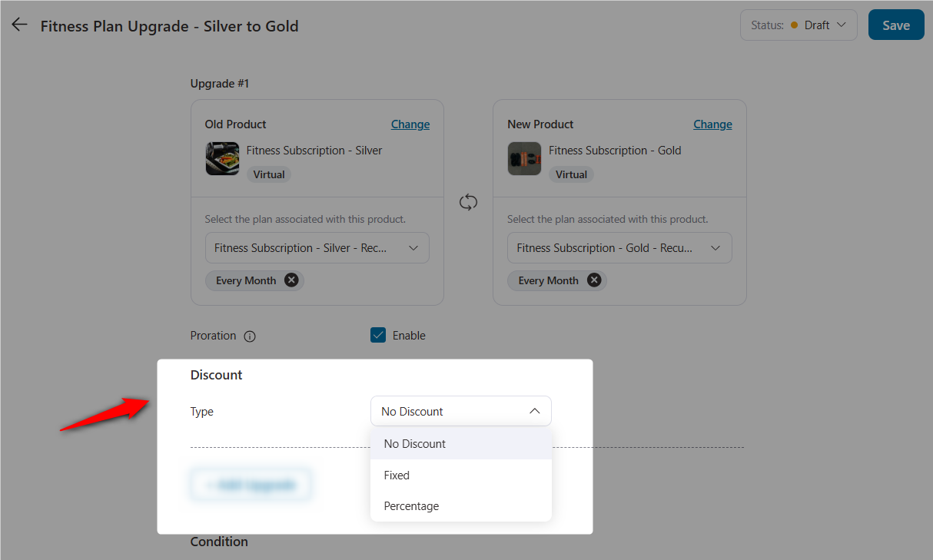Select Fixed discount type
Viewport: 933px width, 560px height.
[x=397, y=475]
